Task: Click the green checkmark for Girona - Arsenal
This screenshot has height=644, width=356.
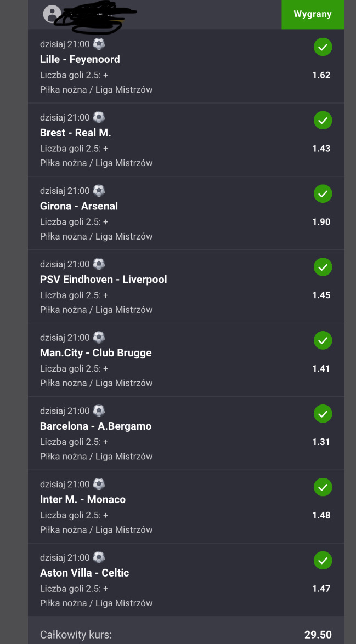Action: click(323, 194)
